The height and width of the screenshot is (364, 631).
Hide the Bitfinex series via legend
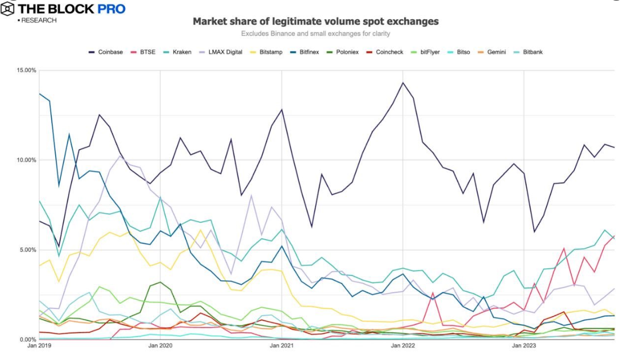tap(304, 52)
